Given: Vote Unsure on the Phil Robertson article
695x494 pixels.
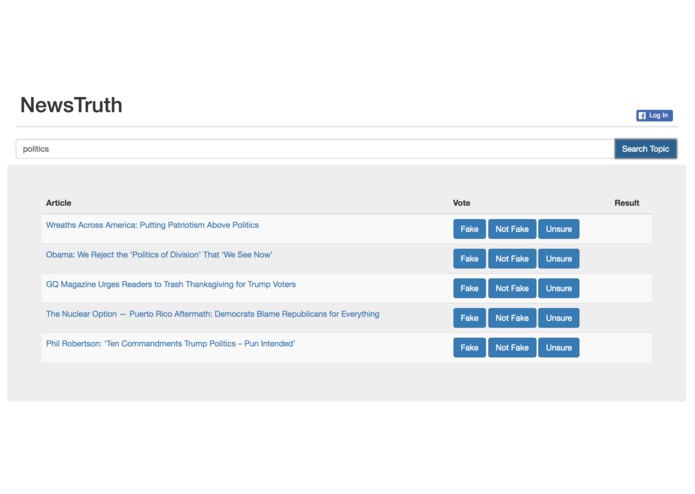Looking at the screenshot, I should (558, 348).
